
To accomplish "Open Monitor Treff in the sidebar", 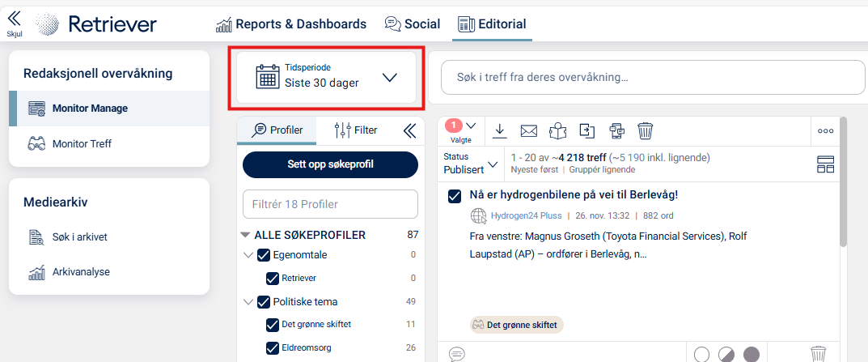I will tap(82, 143).
